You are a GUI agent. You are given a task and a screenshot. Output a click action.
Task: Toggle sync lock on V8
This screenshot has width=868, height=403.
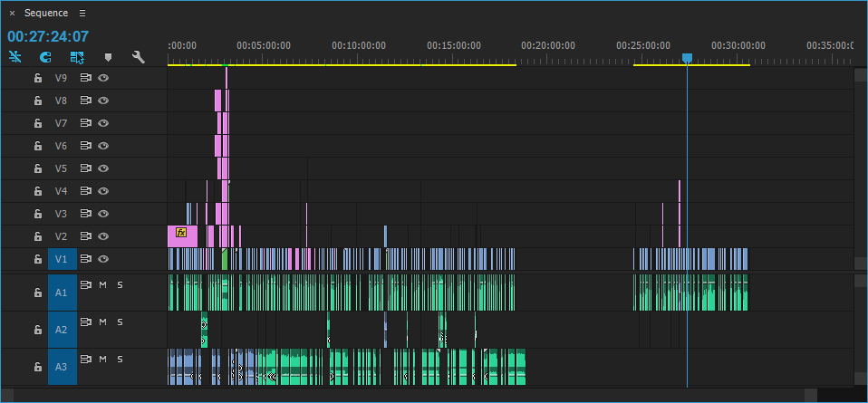tap(85, 101)
